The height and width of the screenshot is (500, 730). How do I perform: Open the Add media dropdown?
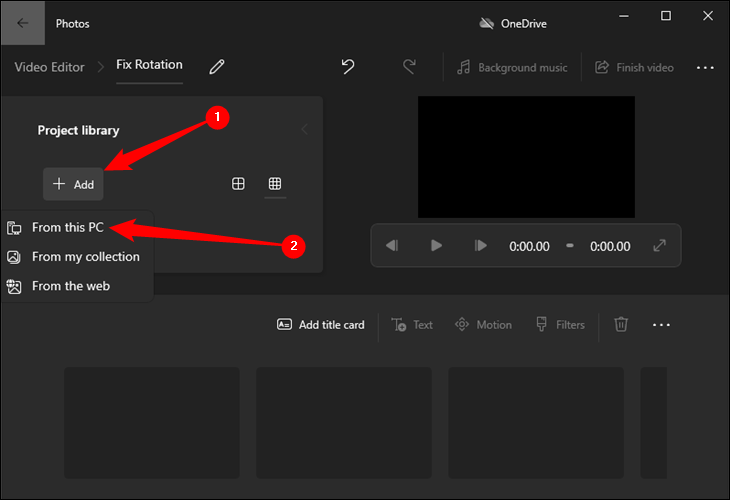click(x=73, y=184)
